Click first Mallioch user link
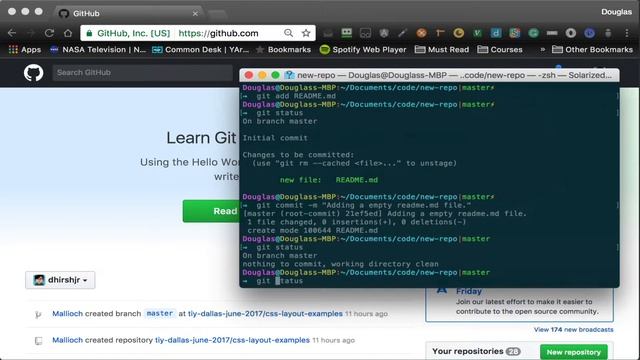The height and width of the screenshot is (360, 640). (67, 313)
